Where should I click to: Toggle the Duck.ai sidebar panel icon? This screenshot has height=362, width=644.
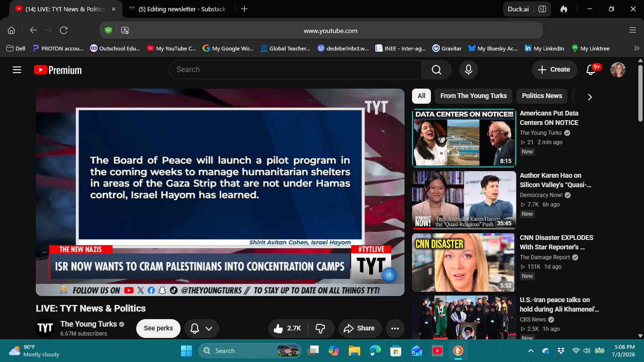542,9
